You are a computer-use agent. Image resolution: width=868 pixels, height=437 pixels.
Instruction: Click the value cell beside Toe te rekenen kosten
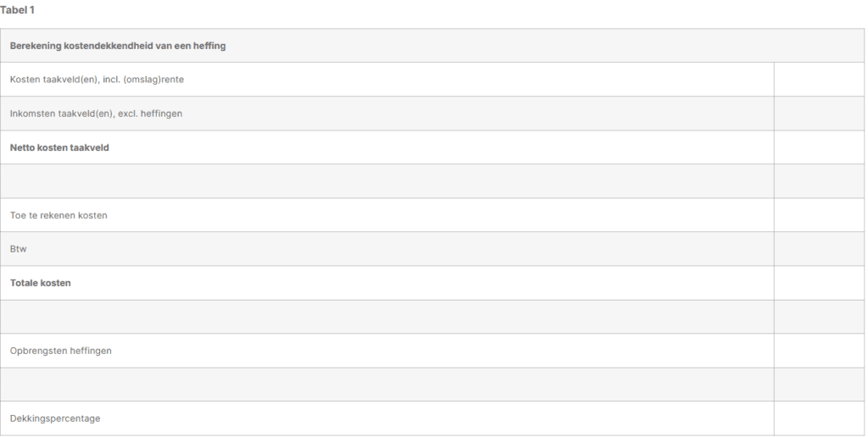(x=818, y=215)
